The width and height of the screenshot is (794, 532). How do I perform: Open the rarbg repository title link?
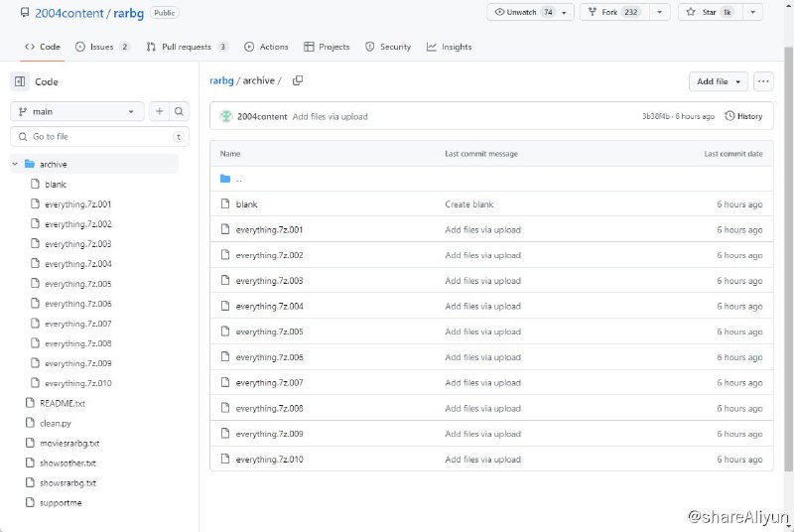(x=129, y=13)
